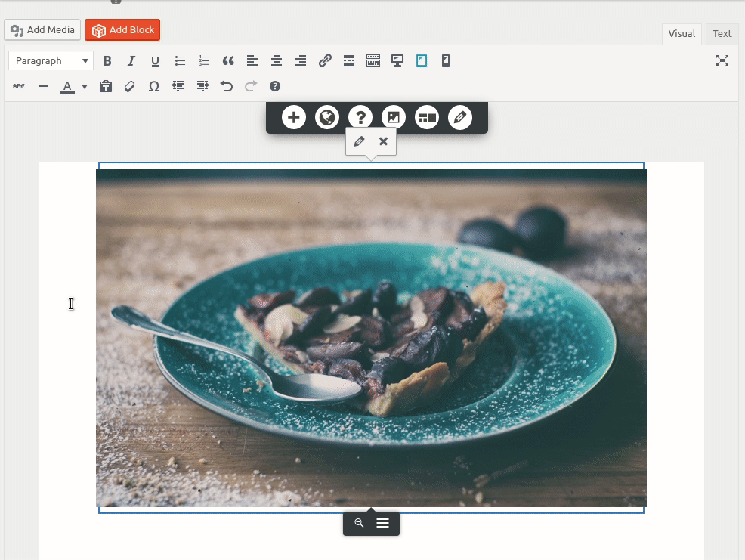745x560 pixels.
Task: Insert the Read More tag
Action: coord(349,60)
